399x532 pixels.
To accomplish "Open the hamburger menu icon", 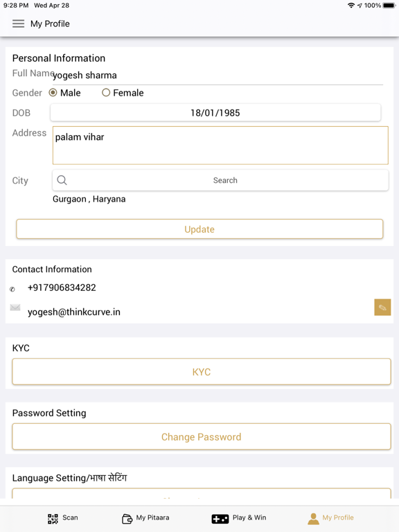I will pyautogui.click(x=18, y=24).
